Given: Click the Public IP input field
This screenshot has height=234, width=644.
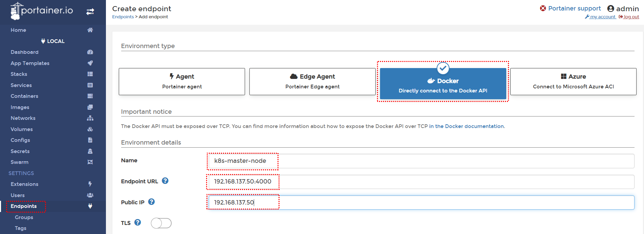Looking at the screenshot, I should (421, 203).
